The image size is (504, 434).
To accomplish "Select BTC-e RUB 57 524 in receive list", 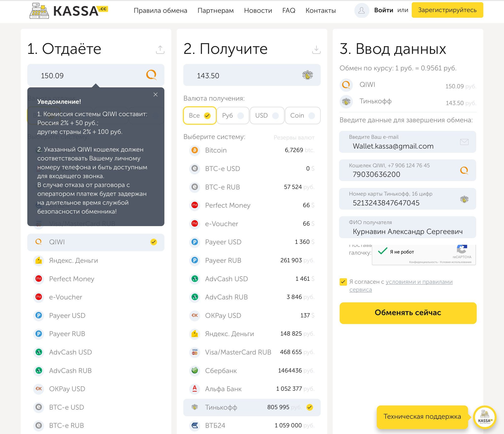I will [252, 187].
